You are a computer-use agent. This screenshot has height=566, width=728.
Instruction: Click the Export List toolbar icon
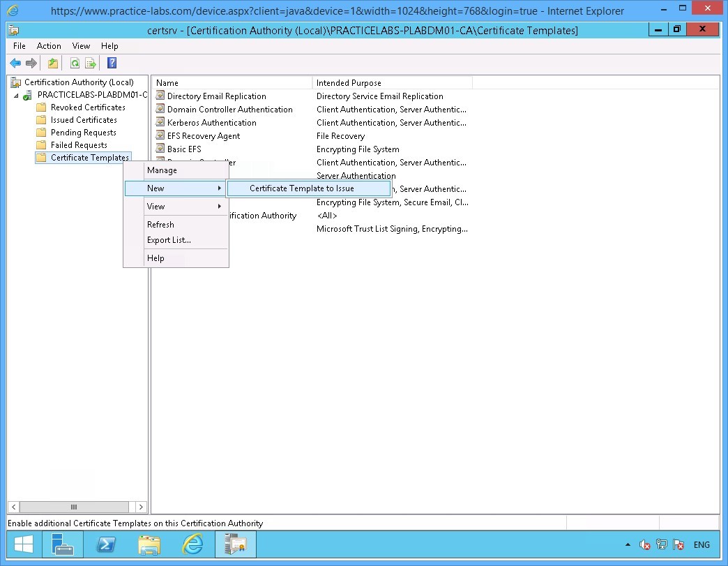point(91,63)
